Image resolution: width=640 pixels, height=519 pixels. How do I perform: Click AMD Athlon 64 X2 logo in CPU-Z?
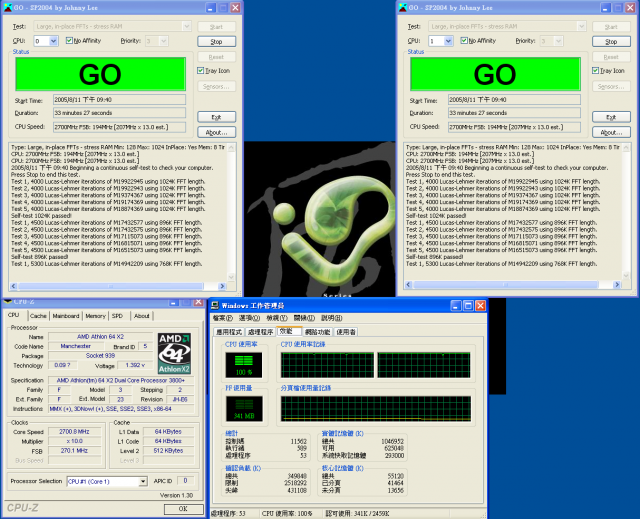coord(174,353)
